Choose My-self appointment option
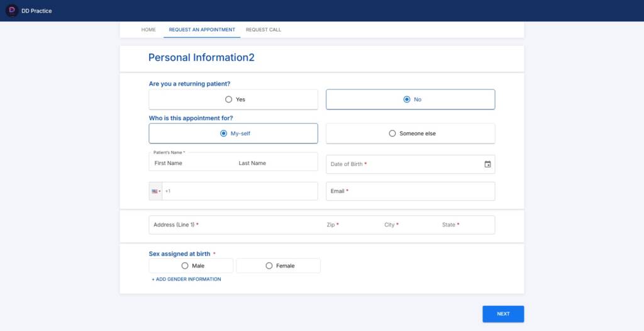644x331 pixels. click(233, 133)
